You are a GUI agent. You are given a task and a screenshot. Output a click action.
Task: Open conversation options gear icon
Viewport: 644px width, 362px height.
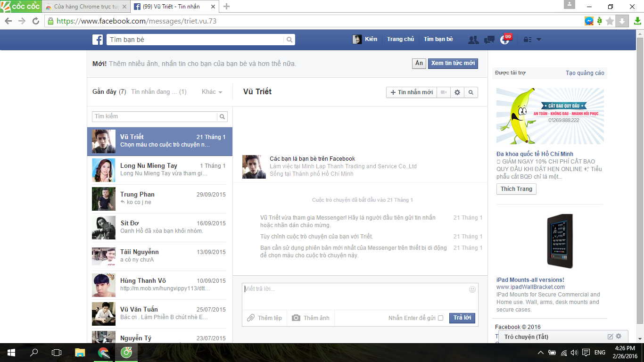(x=457, y=92)
